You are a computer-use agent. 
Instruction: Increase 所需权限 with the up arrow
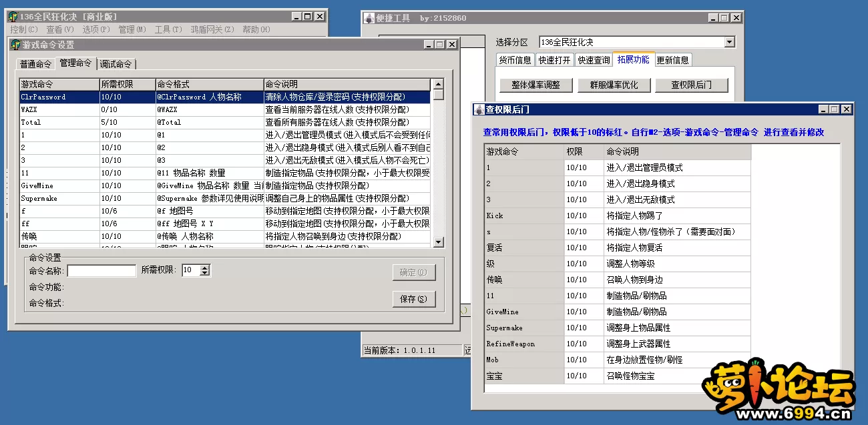click(205, 268)
